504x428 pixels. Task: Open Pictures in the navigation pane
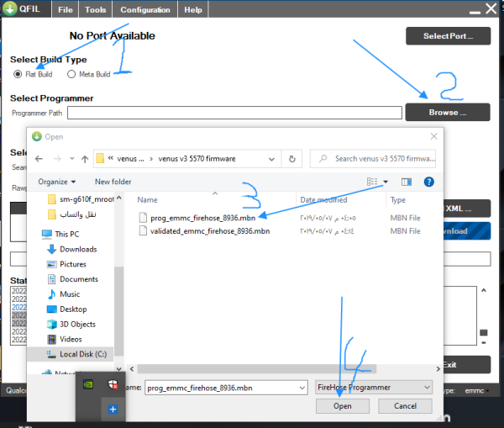pyautogui.click(x=66, y=264)
